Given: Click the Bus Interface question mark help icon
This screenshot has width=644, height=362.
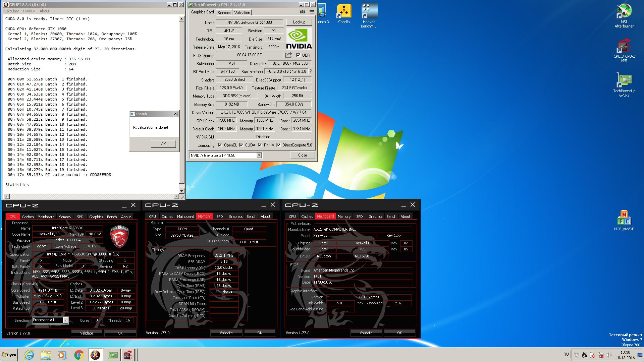Looking at the screenshot, I should (311, 71).
